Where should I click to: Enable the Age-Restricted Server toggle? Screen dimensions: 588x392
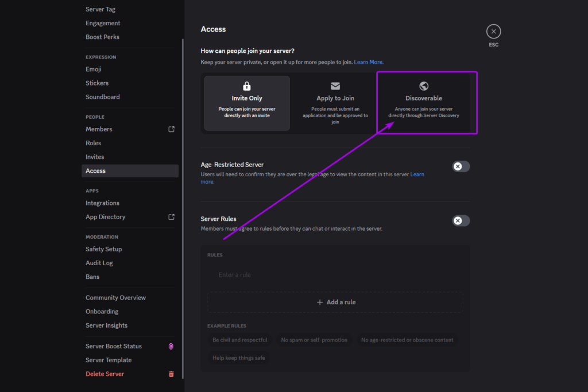(461, 166)
